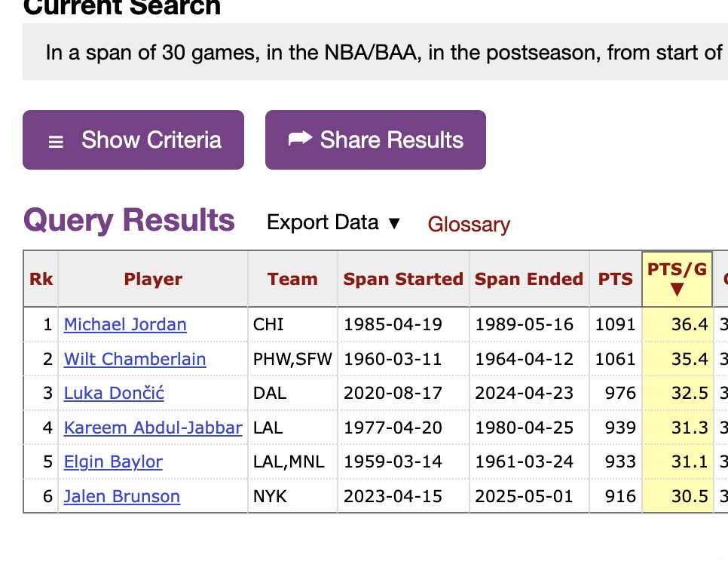Open the Export Data dropdown

(333, 222)
